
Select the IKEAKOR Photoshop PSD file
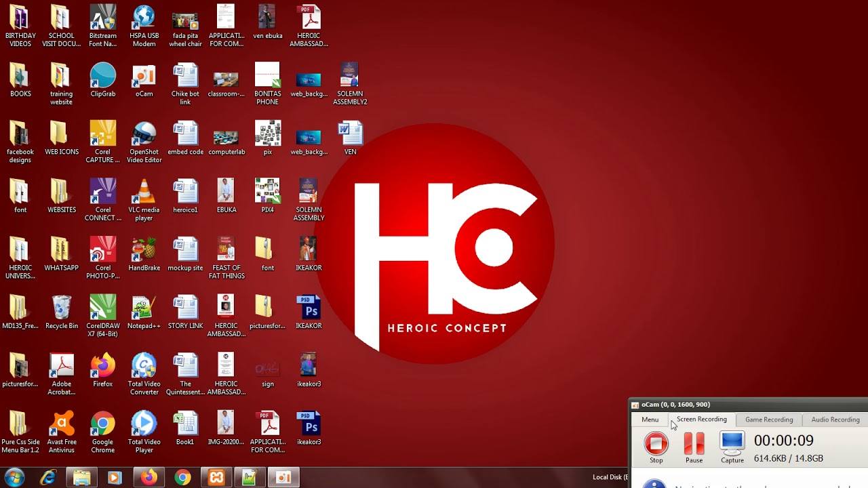(x=309, y=312)
